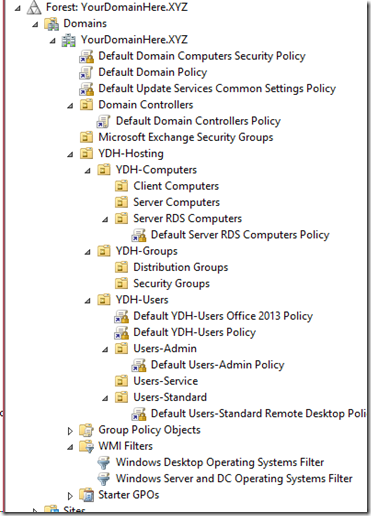This screenshot has width=371, height=516.
Task: Select Microsoft Exchange Security Groups OU
Action: coord(186,137)
